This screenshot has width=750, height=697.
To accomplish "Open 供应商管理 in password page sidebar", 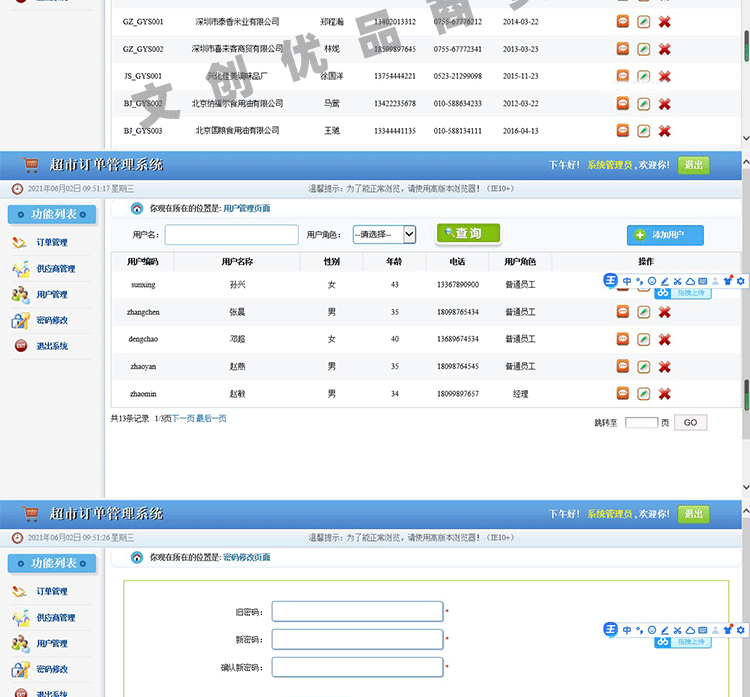I will pos(56,618).
